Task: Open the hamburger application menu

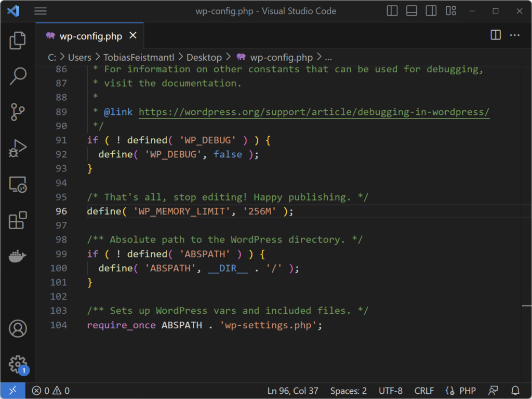Action: (40, 11)
